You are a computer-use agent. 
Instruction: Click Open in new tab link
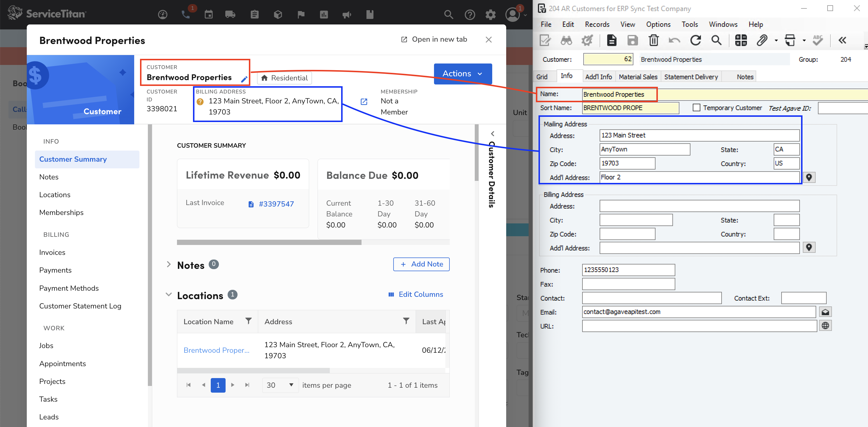coord(434,39)
